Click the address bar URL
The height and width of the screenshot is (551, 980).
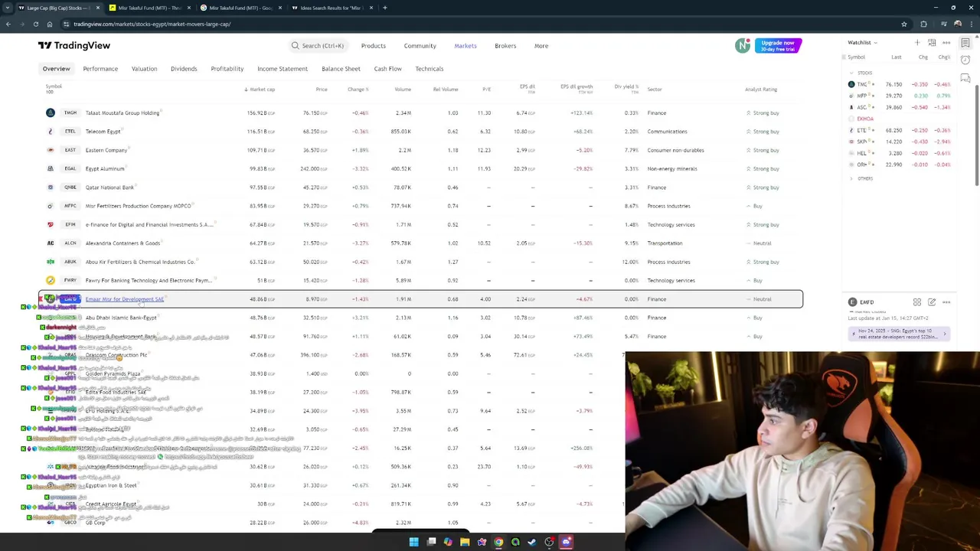[152, 24]
